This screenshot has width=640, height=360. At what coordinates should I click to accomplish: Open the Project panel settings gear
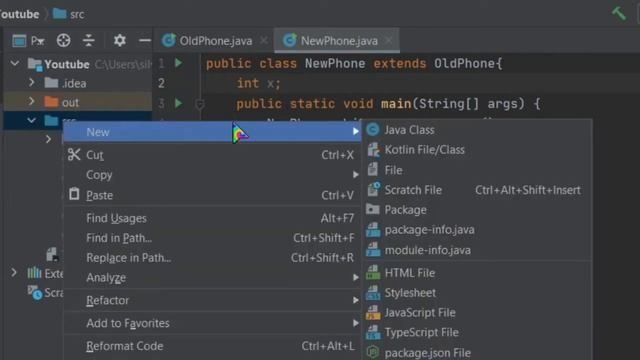(120, 40)
